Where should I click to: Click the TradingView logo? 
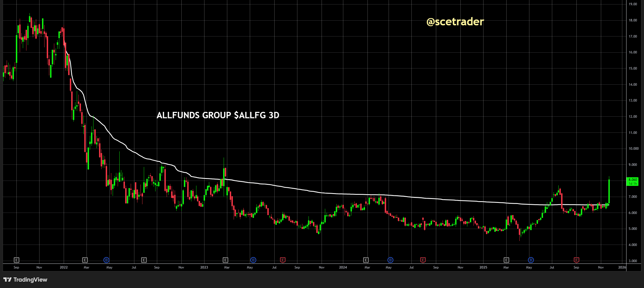pyautogui.click(x=25, y=279)
